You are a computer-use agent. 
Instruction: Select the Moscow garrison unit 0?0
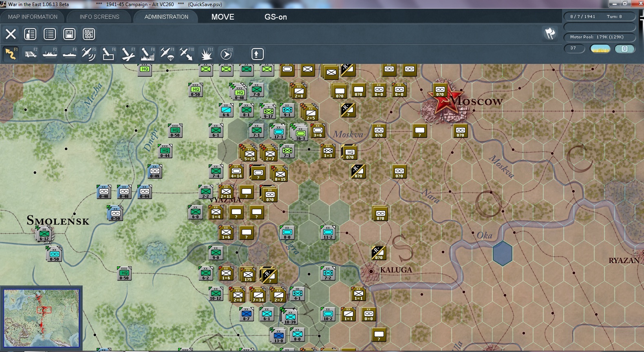coord(440,91)
